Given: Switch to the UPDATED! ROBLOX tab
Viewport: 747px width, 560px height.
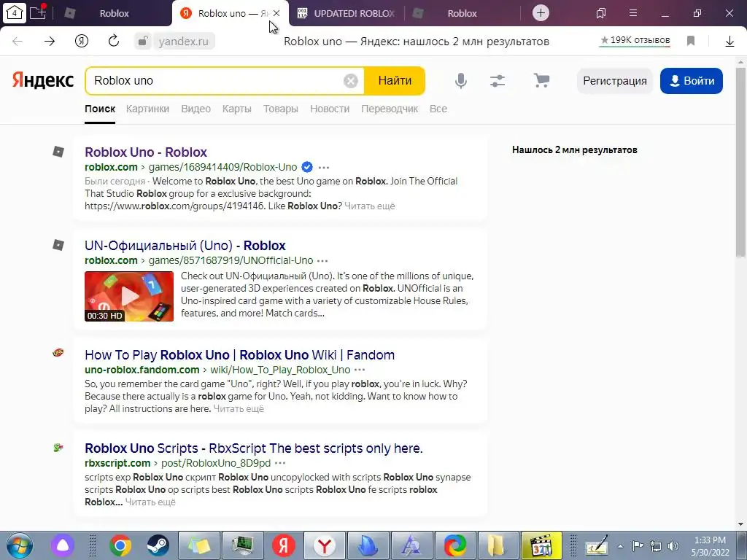Looking at the screenshot, I should coord(347,13).
